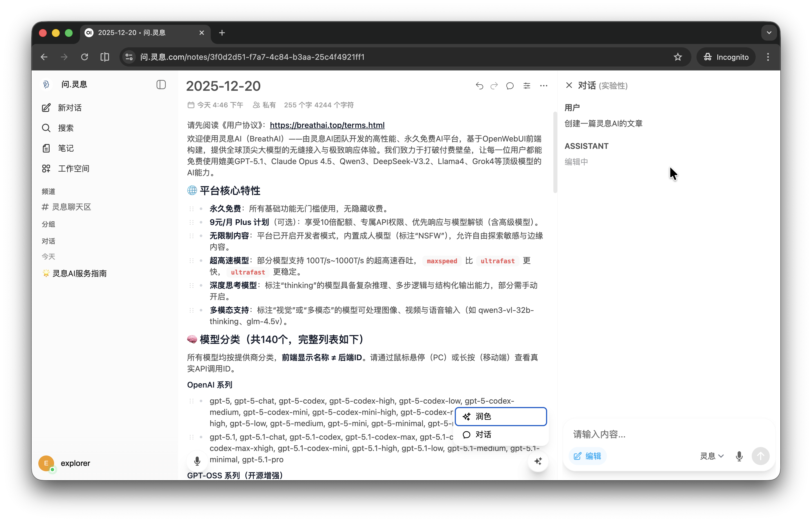Open note settings sliders icon
The height and width of the screenshot is (522, 812).
click(x=527, y=86)
